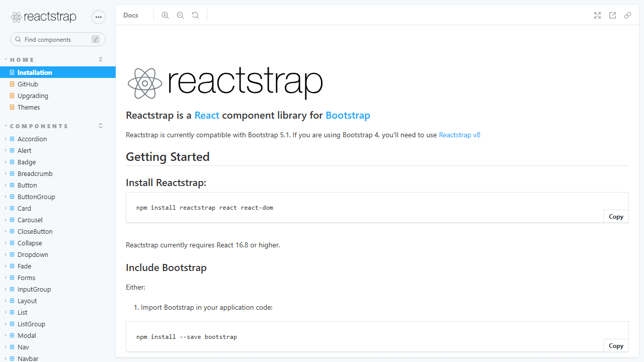Copy canvas link icon
Screen dimensions: 644x362
pyautogui.click(x=627, y=16)
